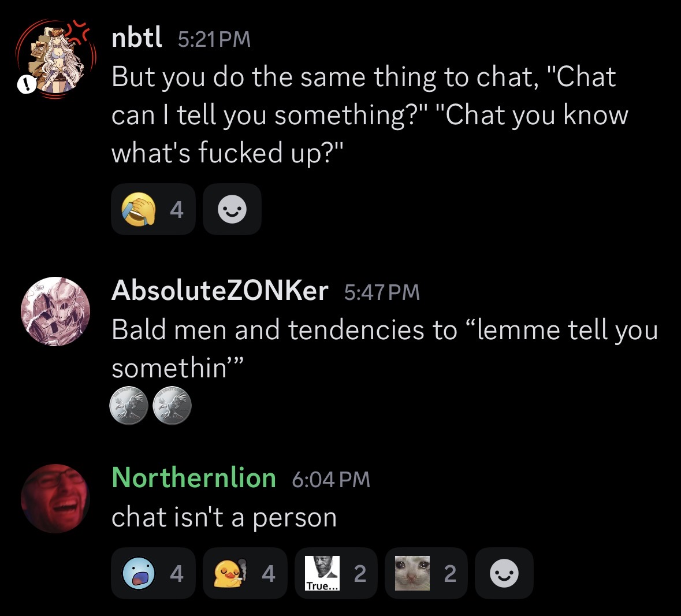The width and height of the screenshot is (681, 616).
Task: Toggle the smoking duck reaction
Action: pyautogui.click(x=244, y=573)
